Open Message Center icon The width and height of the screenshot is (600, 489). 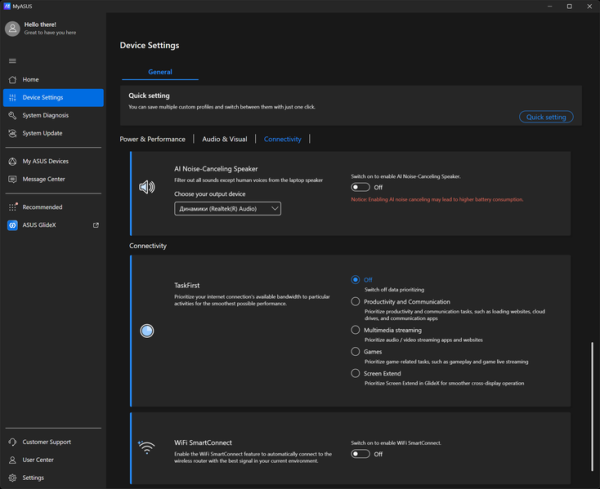coord(13,179)
